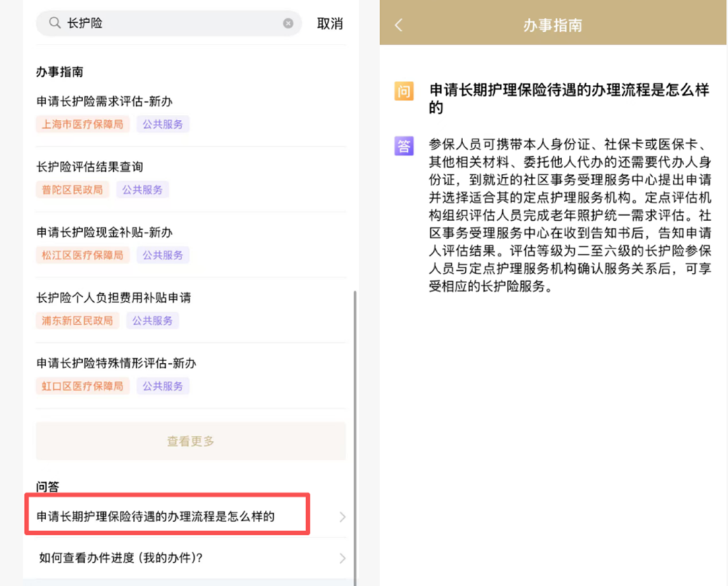Click the search magnifier icon

tap(55, 24)
